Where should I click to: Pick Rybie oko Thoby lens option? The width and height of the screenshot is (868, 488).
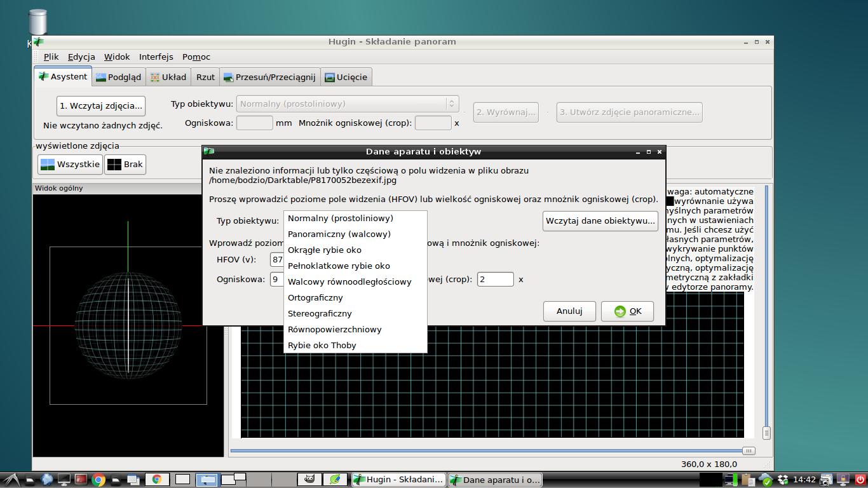322,346
